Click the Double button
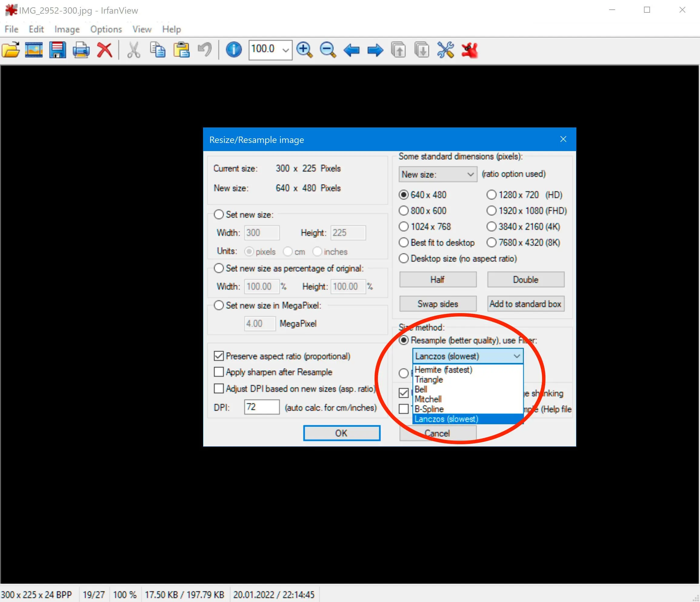The height and width of the screenshot is (602, 700). point(525,279)
